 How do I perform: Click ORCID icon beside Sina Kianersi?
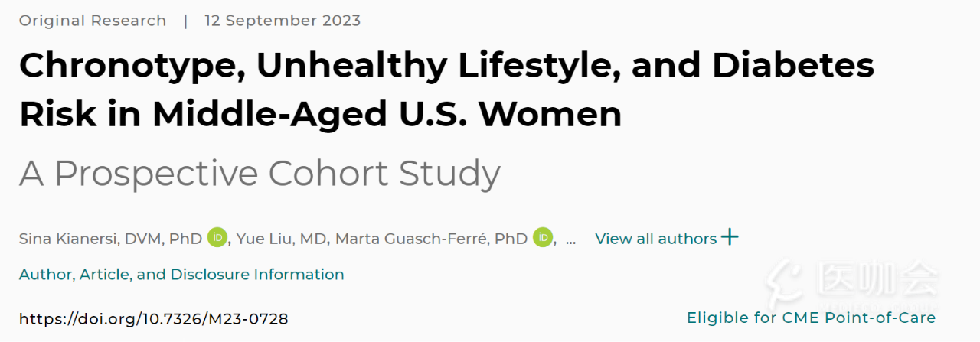pos(217,238)
